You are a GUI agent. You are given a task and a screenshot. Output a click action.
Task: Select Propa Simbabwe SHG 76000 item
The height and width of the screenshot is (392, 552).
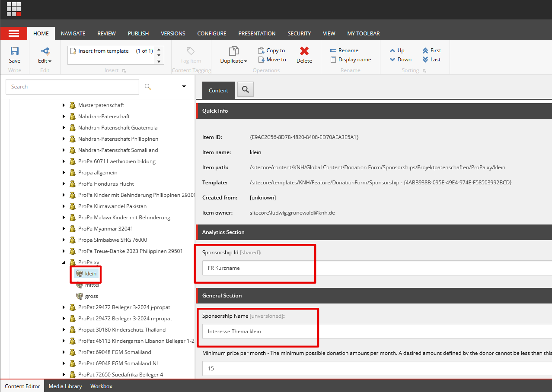[113, 240]
